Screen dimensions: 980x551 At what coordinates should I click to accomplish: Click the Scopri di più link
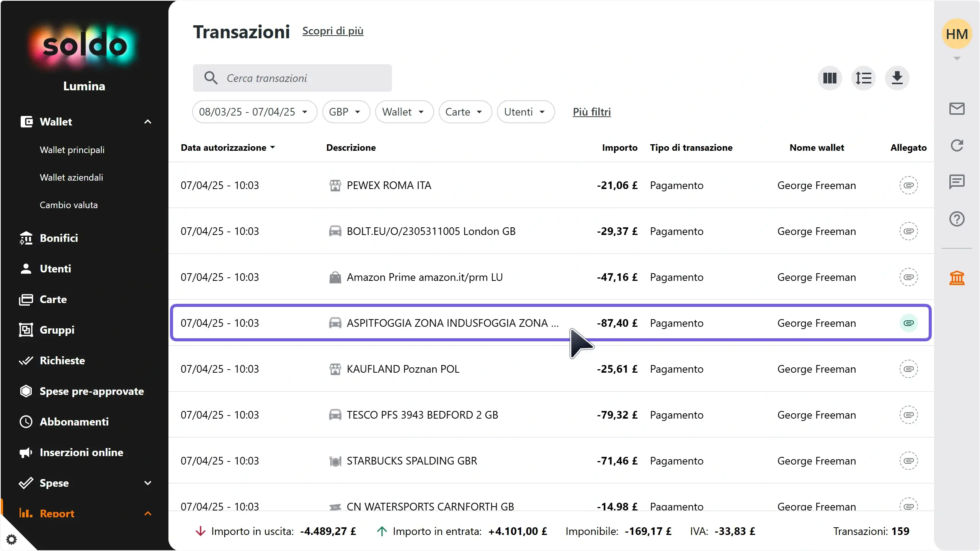pyautogui.click(x=333, y=31)
